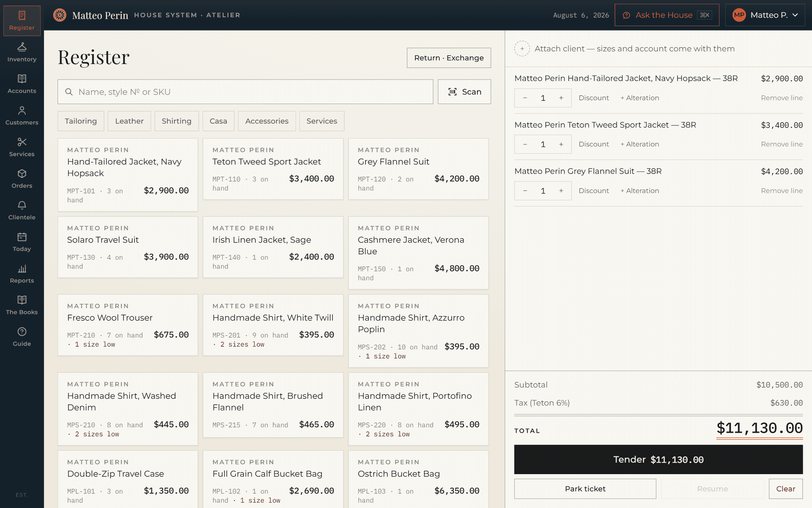Image resolution: width=812 pixels, height=508 pixels.
Task: Decrease quantity of Teton Tweed Sport Jacket line
Action: tap(525, 144)
